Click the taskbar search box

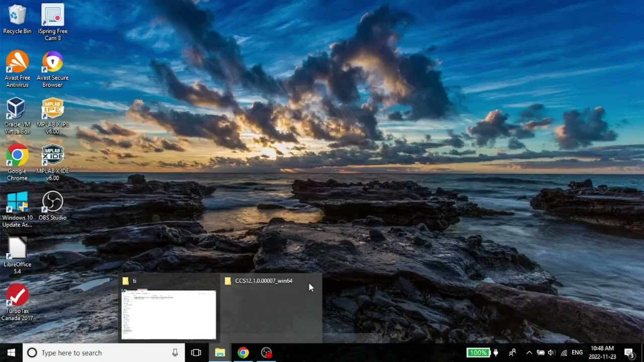coord(104,352)
